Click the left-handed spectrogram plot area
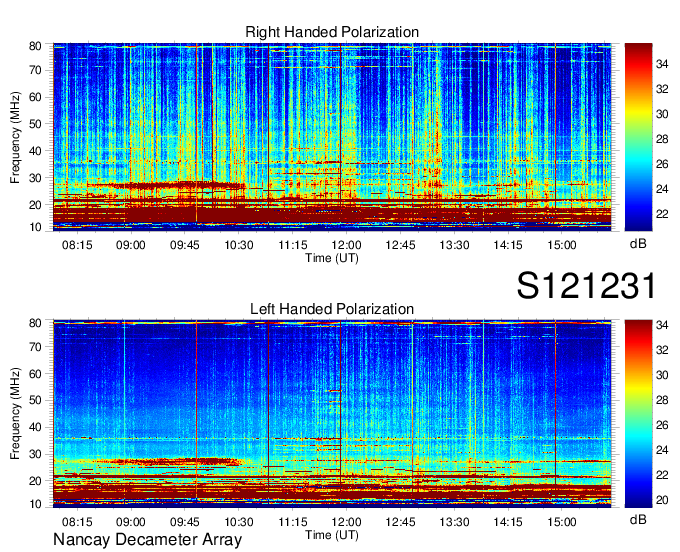680x552 pixels. click(x=332, y=414)
